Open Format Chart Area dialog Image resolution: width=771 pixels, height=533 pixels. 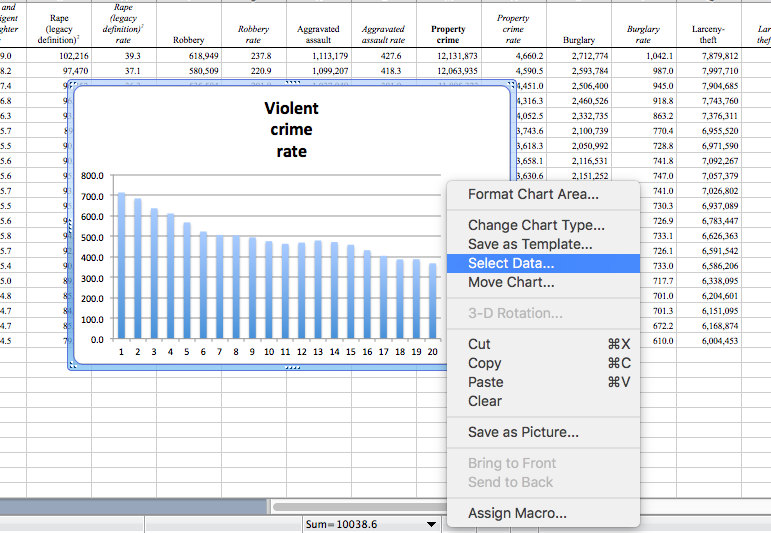pyautogui.click(x=533, y=194)
